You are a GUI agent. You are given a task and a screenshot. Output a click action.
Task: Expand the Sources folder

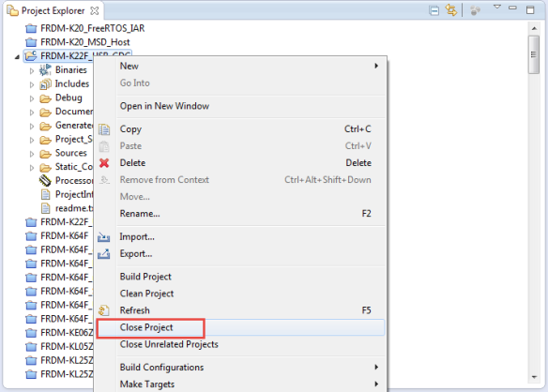pyautogui.click(x=32, y=154)
